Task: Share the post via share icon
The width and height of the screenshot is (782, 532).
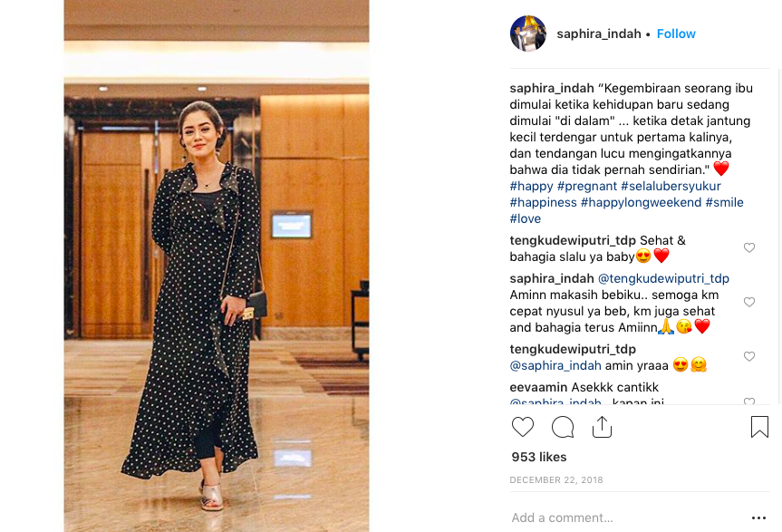Action: 602,427
